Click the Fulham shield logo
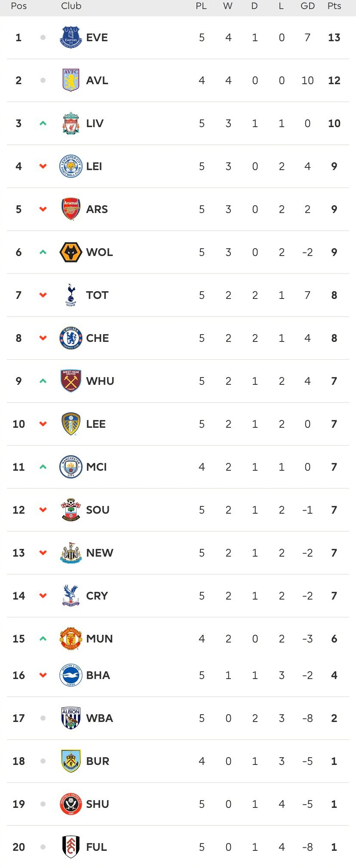356x868 pixels. click(x=71, y=847)
